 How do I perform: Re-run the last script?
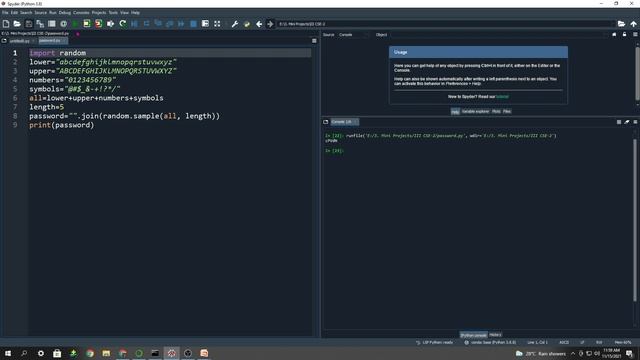122,24
